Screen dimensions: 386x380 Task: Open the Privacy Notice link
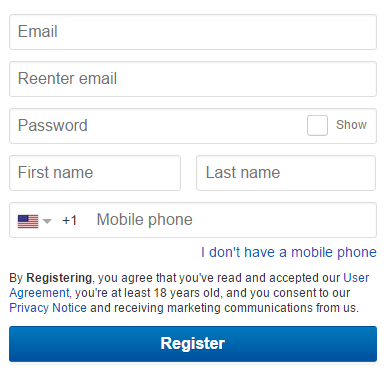coord(48,308)
